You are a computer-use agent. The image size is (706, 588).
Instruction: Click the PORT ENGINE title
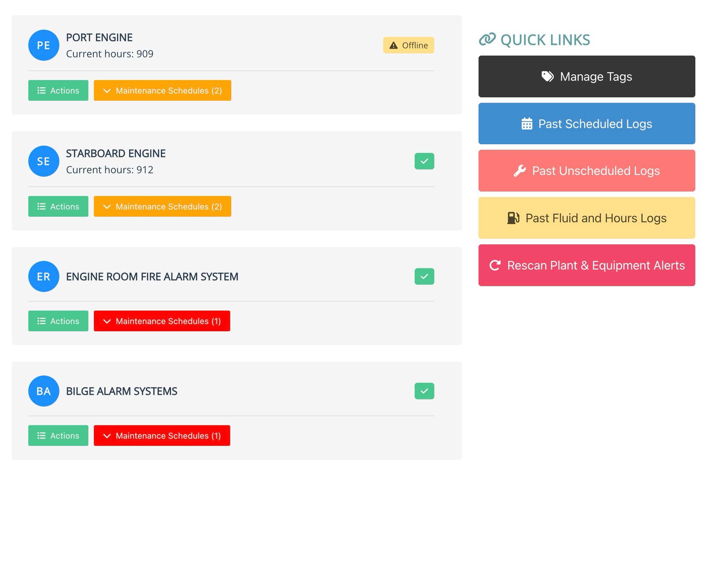click(99, 38)
